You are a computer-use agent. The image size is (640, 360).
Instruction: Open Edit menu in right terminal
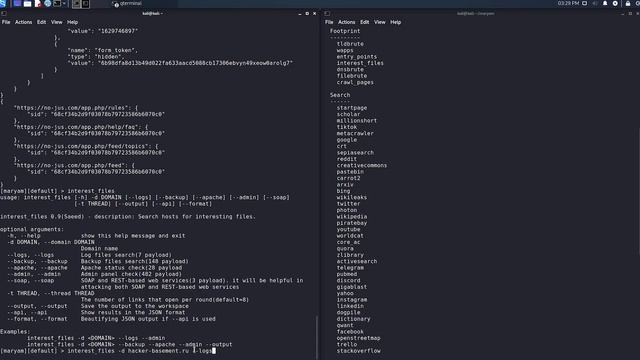[364, 22]
